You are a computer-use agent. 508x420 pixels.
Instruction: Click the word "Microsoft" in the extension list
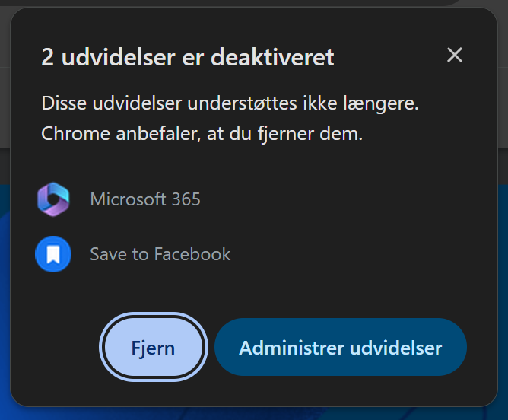point(129,199)
